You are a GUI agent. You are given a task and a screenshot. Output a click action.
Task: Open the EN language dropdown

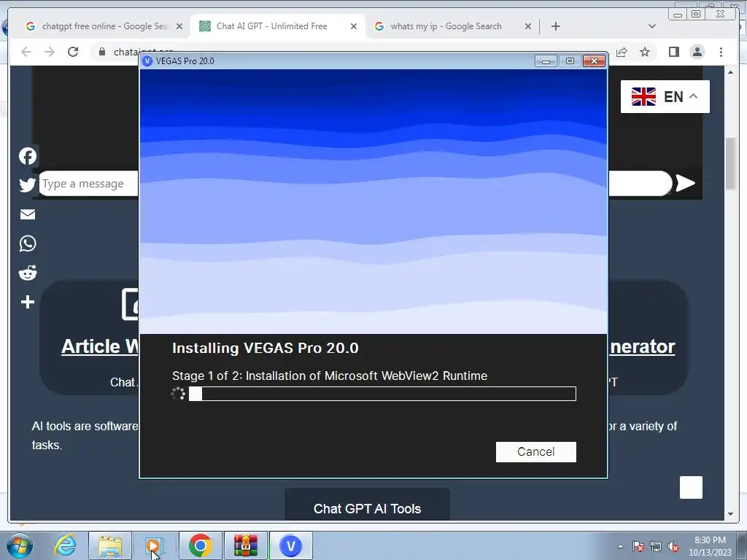tap(665, 97)
